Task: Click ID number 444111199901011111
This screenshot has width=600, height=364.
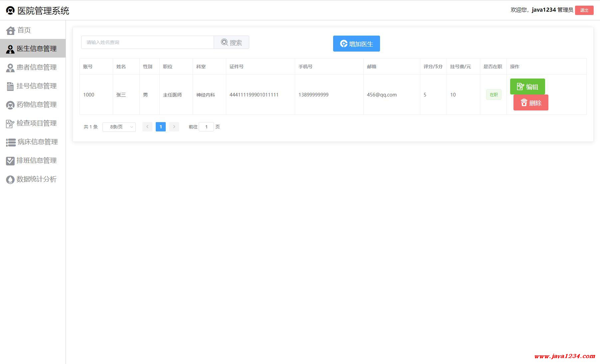Action: (254, 95)
